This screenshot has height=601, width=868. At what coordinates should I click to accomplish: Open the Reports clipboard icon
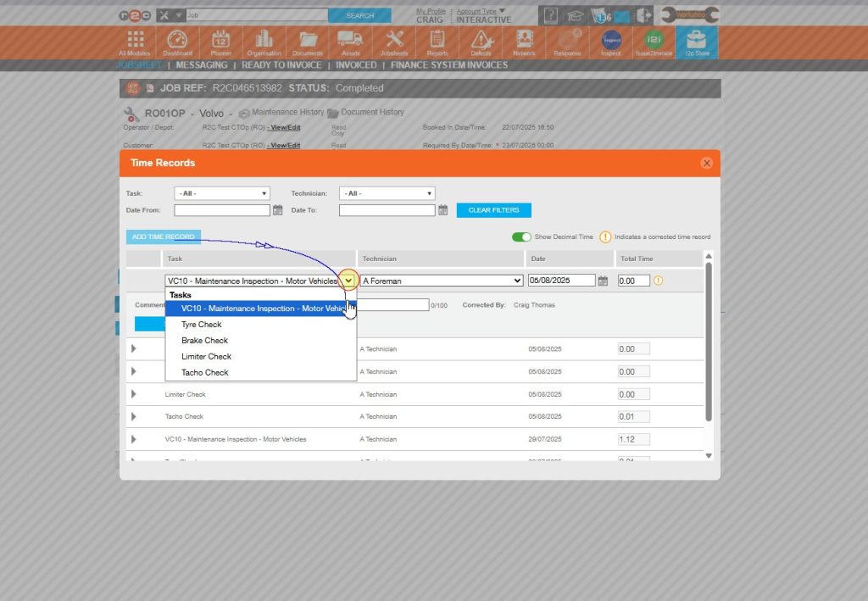coord(437,43)
